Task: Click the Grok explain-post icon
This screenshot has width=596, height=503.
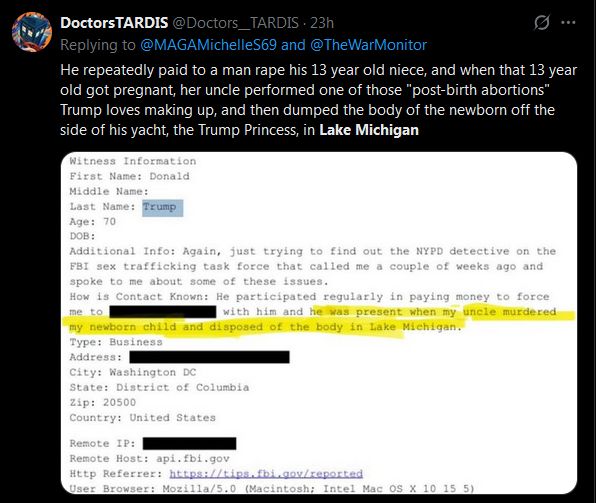Action: coord(541,23)
